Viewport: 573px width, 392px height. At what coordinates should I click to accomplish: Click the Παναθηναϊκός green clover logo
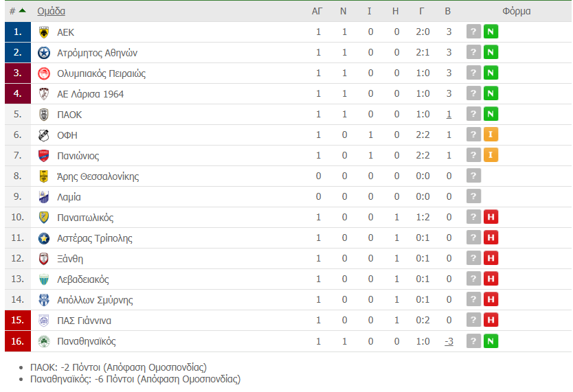[x=44, y=341]
